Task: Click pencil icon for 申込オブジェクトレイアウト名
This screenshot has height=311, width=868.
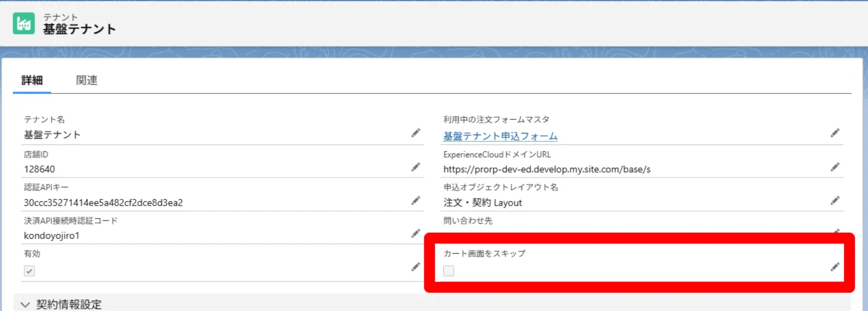Action: 835,201
